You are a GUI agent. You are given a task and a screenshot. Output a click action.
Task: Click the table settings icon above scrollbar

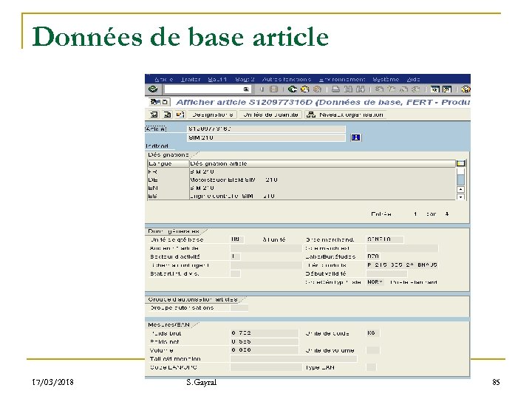(461, 163)
